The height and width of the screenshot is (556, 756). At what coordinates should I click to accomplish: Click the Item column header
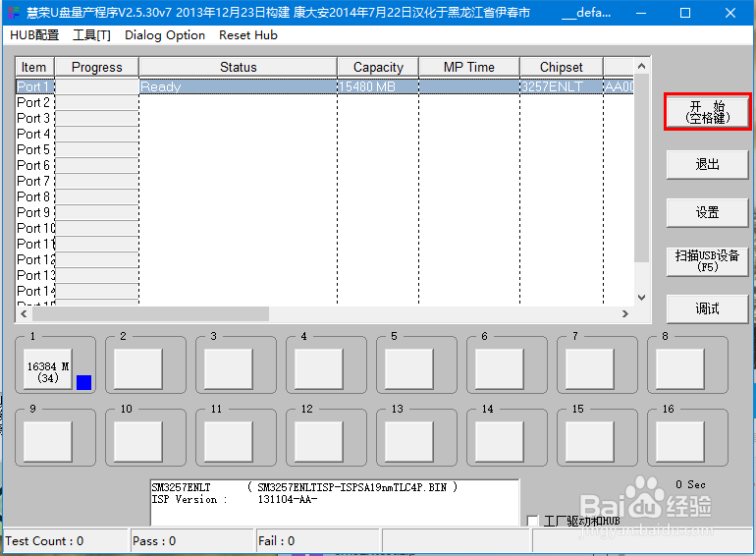point(34,67)
